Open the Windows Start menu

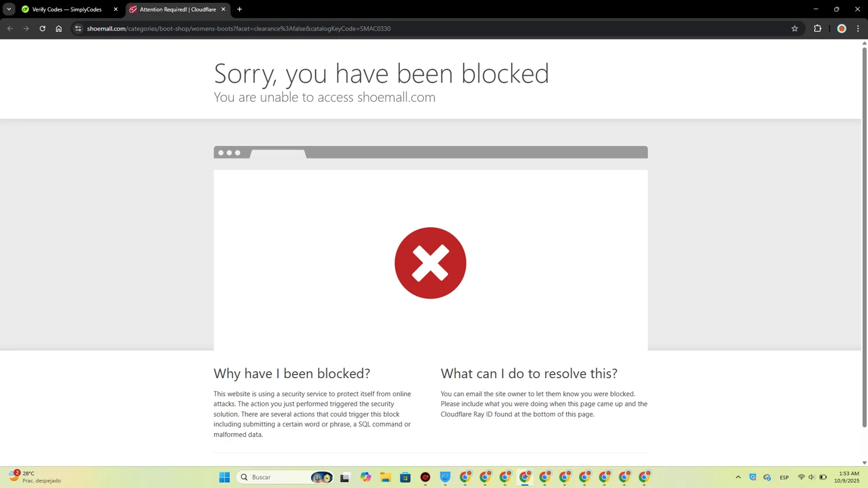225,477
